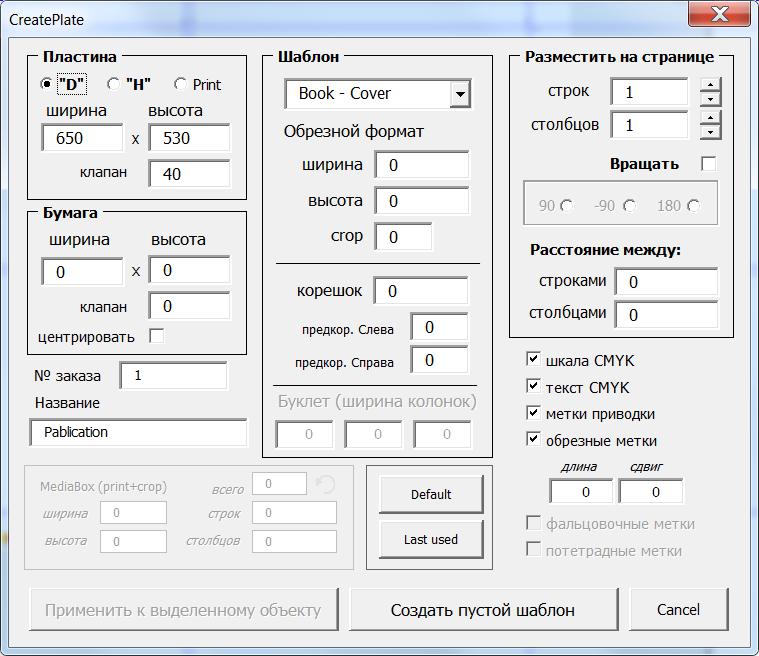Click the plate клапан field showing 40
The image size is (759, 656).
[x=189, y=173]
